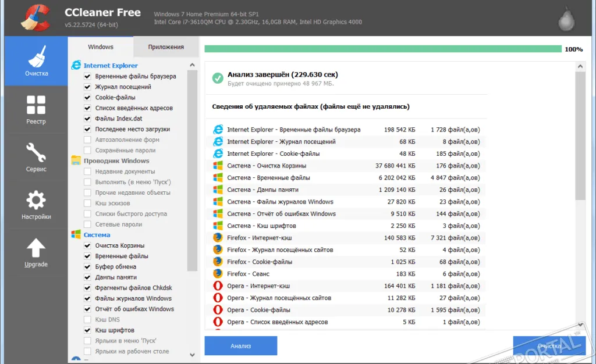The image size is (596, 364).
Task: Click the Upgrade arrow icon
Action: click(36, 248)
